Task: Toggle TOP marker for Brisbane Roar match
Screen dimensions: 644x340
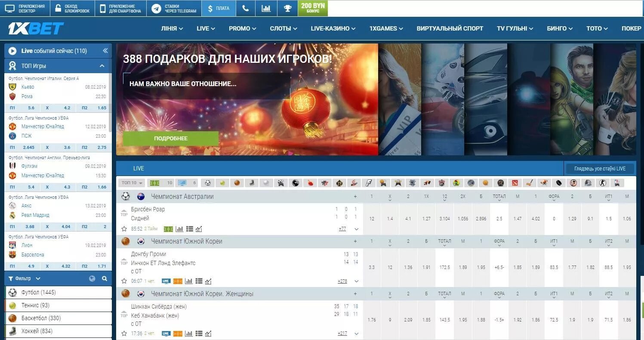Action: (124, 213)
